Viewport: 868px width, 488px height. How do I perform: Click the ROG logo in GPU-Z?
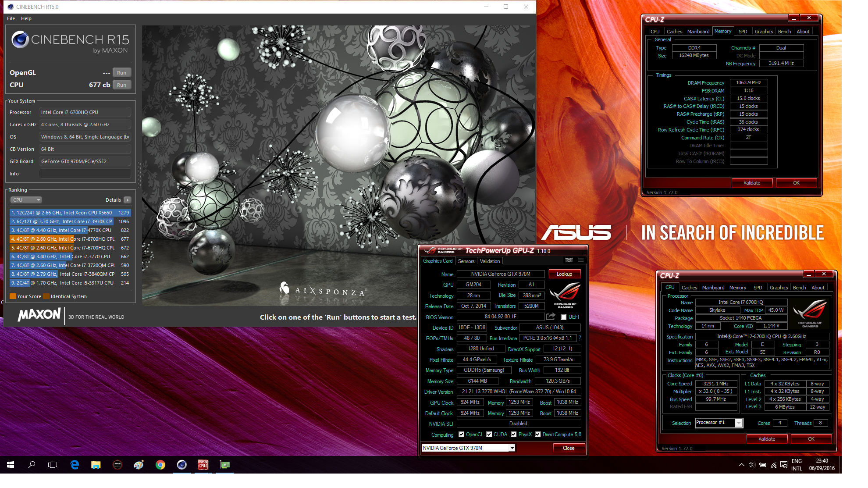point(565,295)
